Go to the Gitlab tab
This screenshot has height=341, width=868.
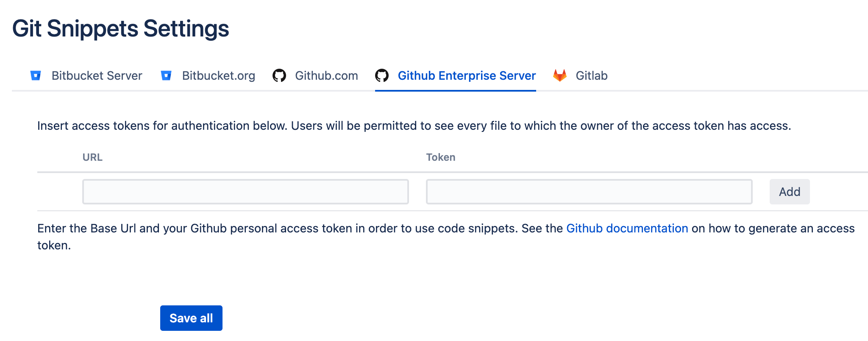[591, 75]
